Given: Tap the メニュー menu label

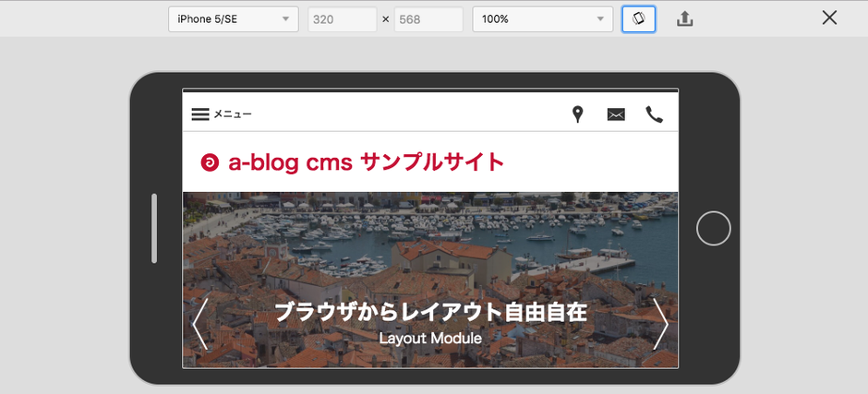Looking at the screenshot, I should click(x=233, y=114).
